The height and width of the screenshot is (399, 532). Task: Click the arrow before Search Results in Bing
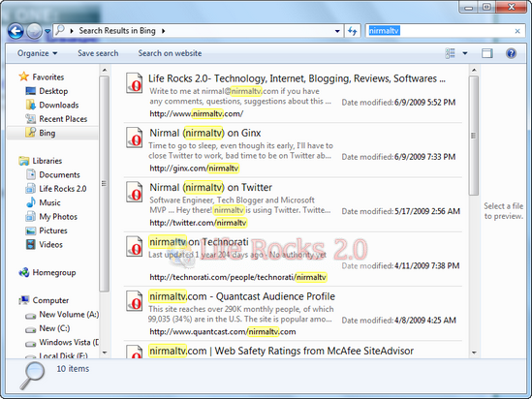(x=72, y=31)
